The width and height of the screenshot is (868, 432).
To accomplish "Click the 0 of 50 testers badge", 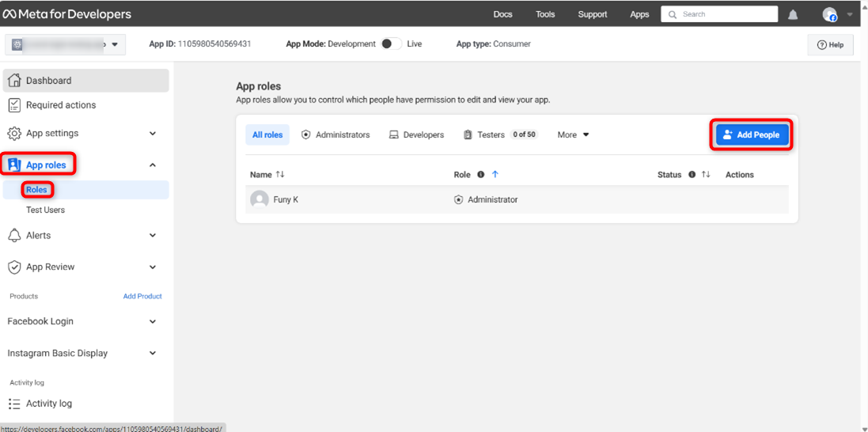I will point(524,134).
